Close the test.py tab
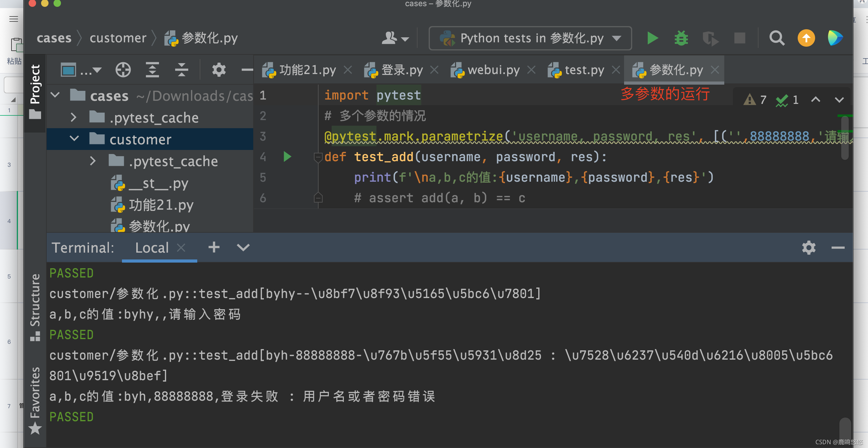 616,70
